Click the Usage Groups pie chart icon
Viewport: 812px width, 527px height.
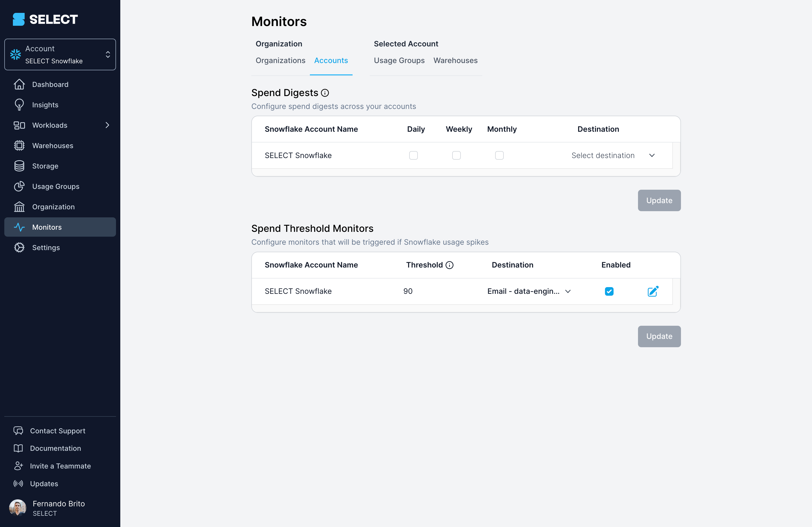click(x=19, y=186)
